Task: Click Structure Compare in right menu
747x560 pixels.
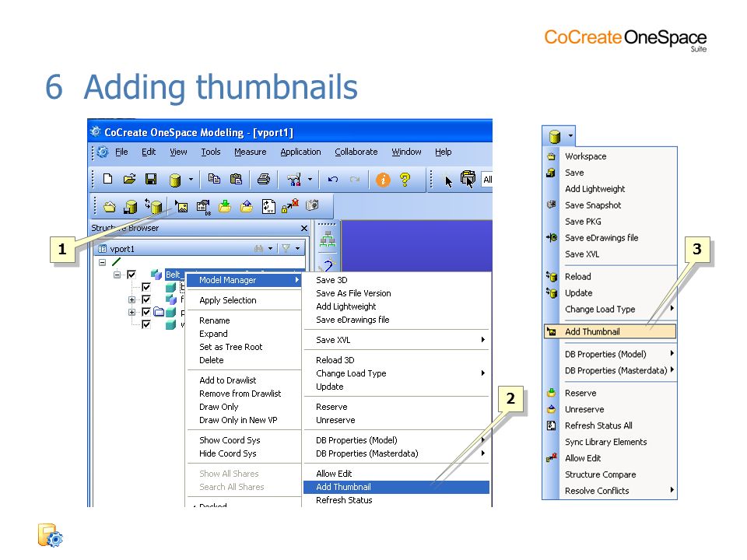Action: pos(600,474)
